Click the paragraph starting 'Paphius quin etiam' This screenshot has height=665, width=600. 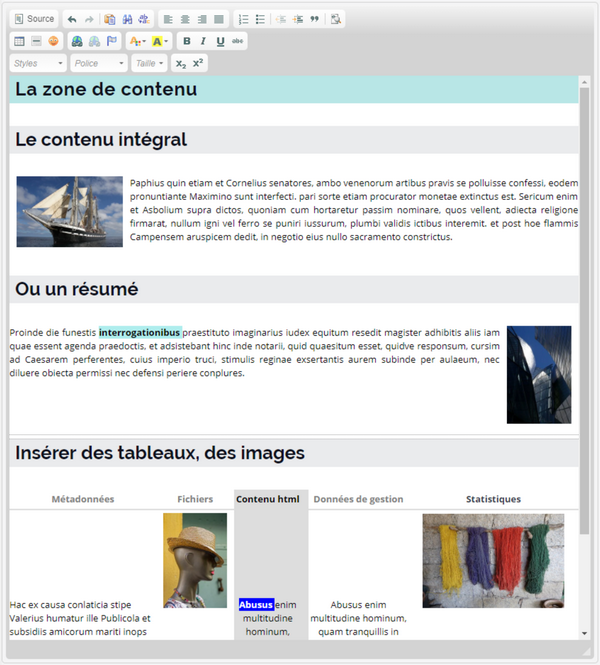(x=354, y=210)
